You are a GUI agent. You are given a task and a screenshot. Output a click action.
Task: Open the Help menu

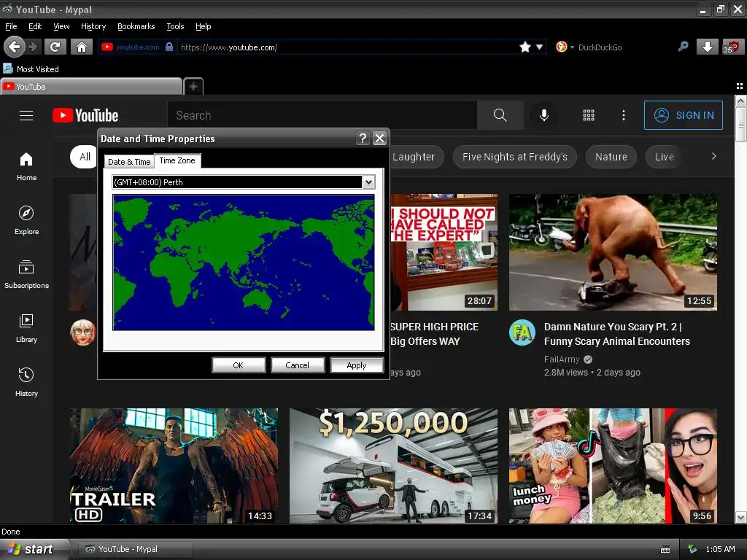click(203, 26)
